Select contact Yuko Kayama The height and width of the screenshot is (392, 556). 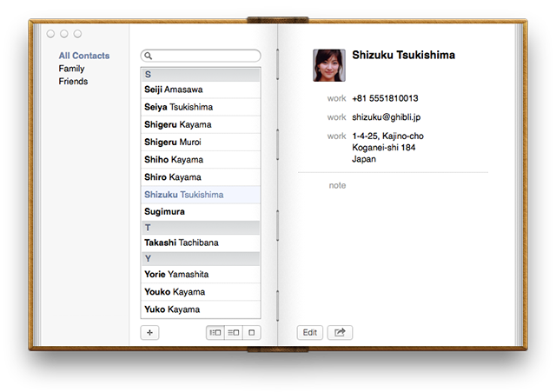[201, 309]
